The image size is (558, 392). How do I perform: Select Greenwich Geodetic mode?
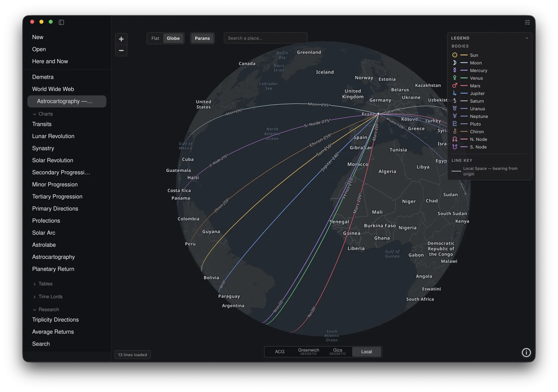(x=309, y=352)
